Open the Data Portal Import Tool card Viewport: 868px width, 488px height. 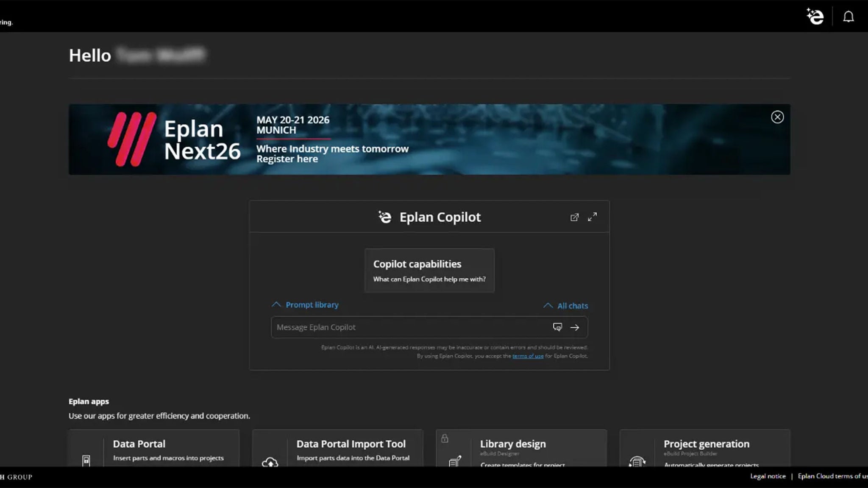coord(338,449)
